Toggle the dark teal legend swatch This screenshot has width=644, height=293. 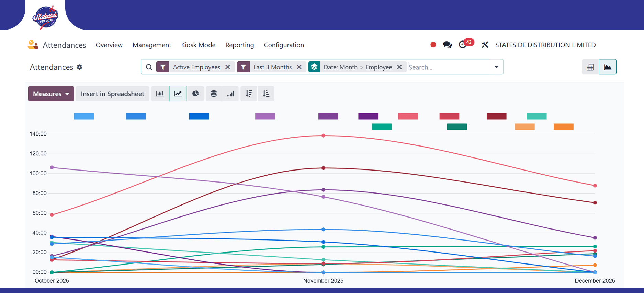tap(457, 127)
